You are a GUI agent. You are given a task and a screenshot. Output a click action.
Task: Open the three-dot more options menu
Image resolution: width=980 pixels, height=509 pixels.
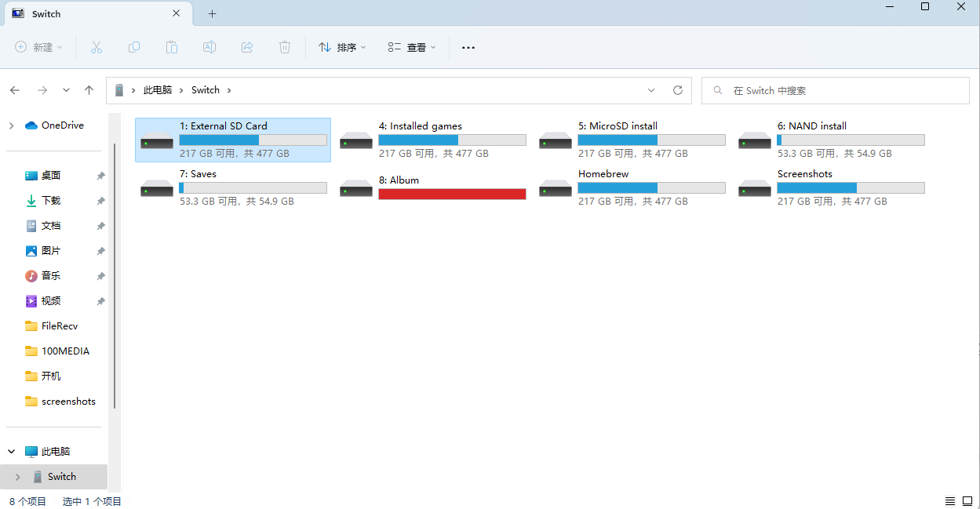[x=468, y=48]
